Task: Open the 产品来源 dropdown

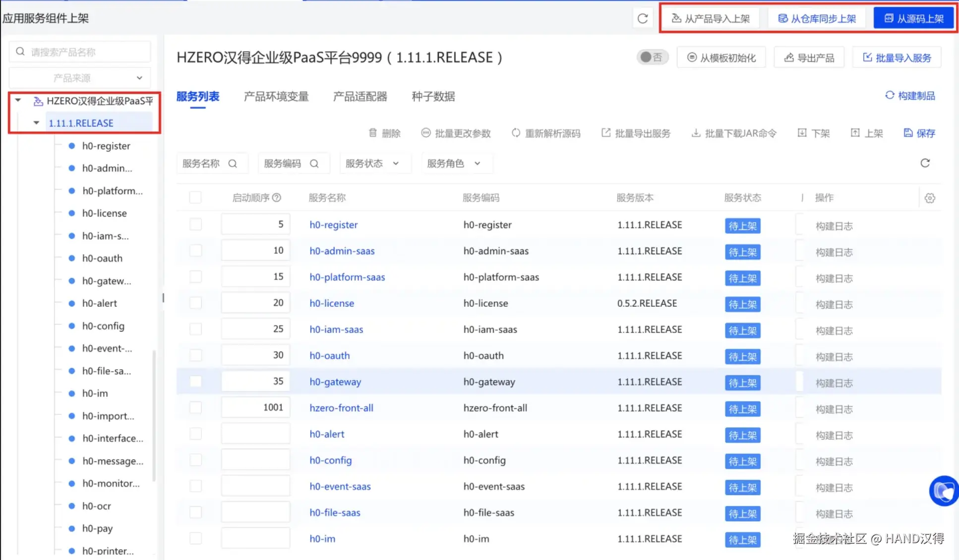Action: pos(80,78)
